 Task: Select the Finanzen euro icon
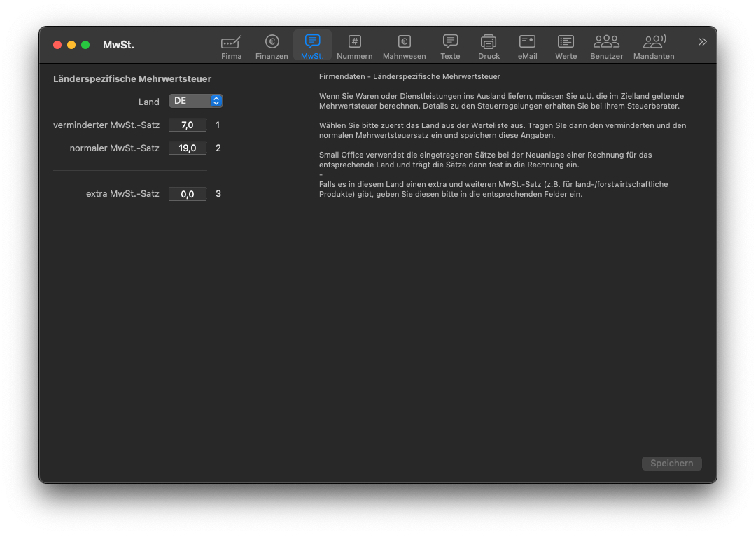click(x=272, y=42)
